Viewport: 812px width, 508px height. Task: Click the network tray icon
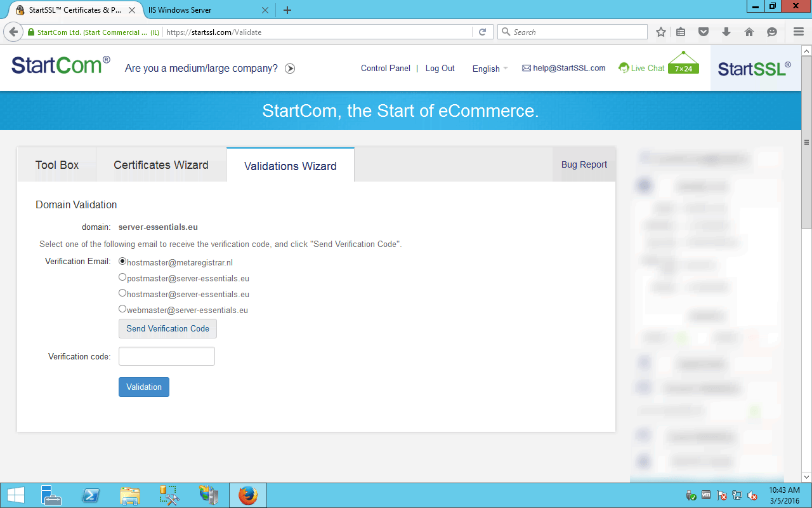[x=737, y=495]
